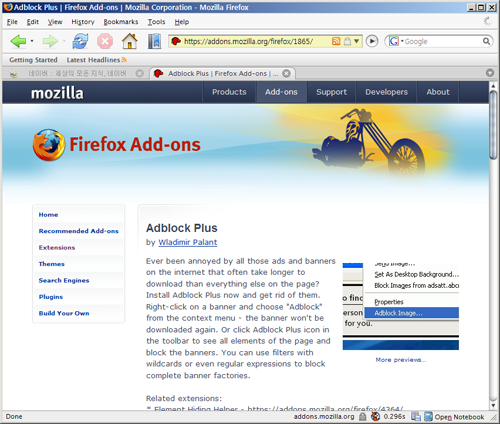Image resolution: width=500 pixels, height=424 pixels.
Task: Open the History menu
Action: coord(83,22)
